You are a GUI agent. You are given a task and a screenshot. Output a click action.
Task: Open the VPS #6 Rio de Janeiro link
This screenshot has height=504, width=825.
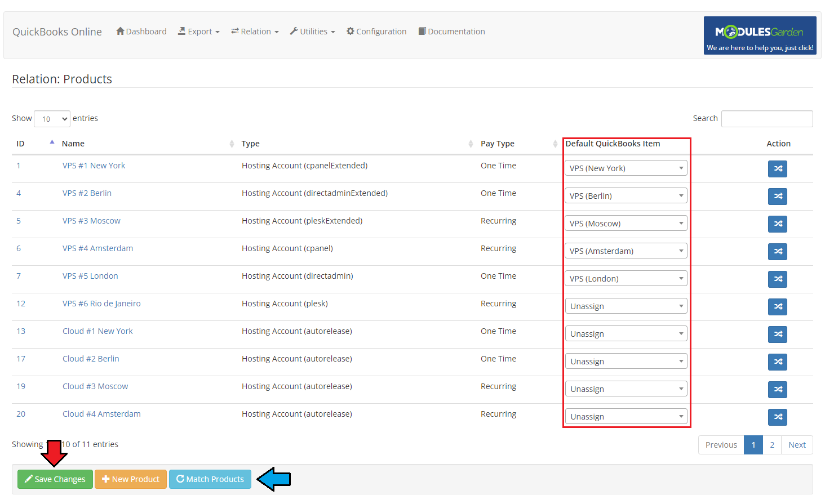coord(101,304)
